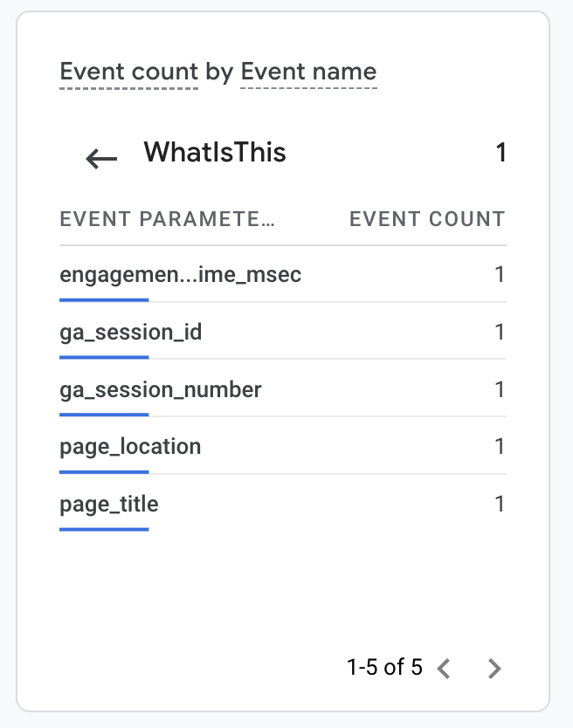The height and width of the screenshot is (728, 573).
Task: Click the EVENT PARAMETER column header
Action: [x=167, y=219]
